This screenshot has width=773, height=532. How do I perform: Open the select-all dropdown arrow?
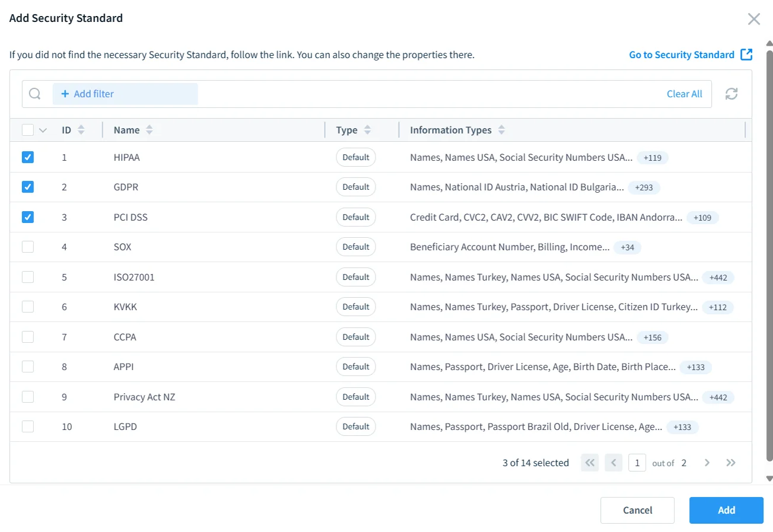click(x=43, y=129)
